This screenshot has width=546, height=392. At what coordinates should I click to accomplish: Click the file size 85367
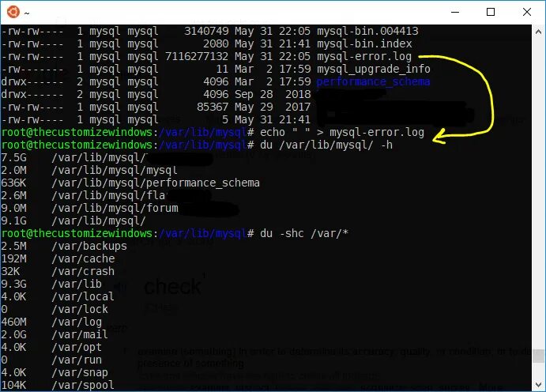tap(213, 107)
